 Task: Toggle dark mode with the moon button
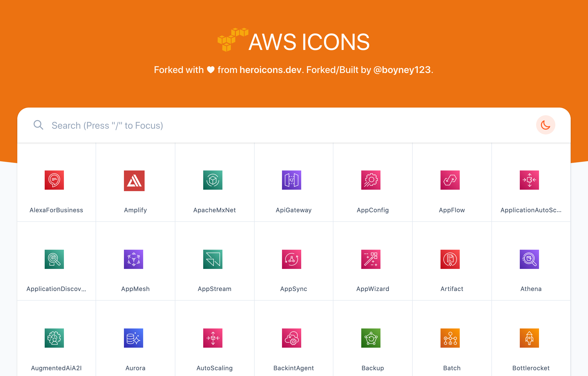pos(546,125)
